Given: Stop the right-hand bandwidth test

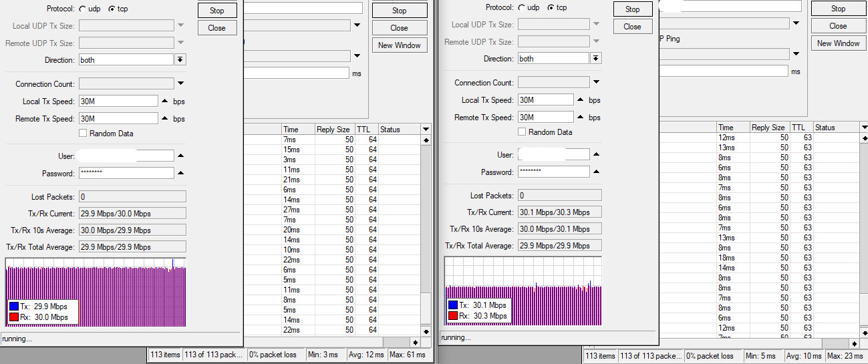Looking at the screenshot, I should click(x=632, y=9).
